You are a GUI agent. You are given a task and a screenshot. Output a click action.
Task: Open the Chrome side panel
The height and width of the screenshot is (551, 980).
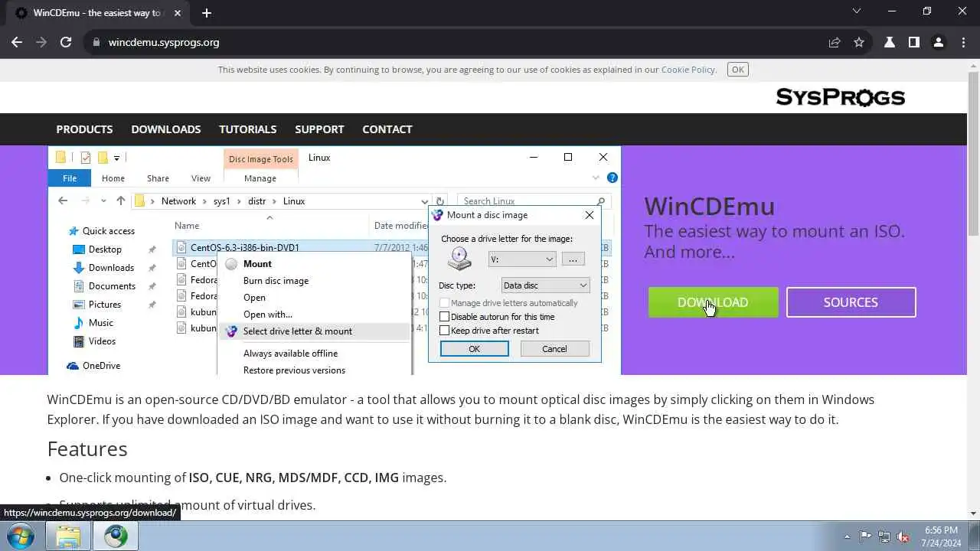pyautogui.click(x=913, y=42)
